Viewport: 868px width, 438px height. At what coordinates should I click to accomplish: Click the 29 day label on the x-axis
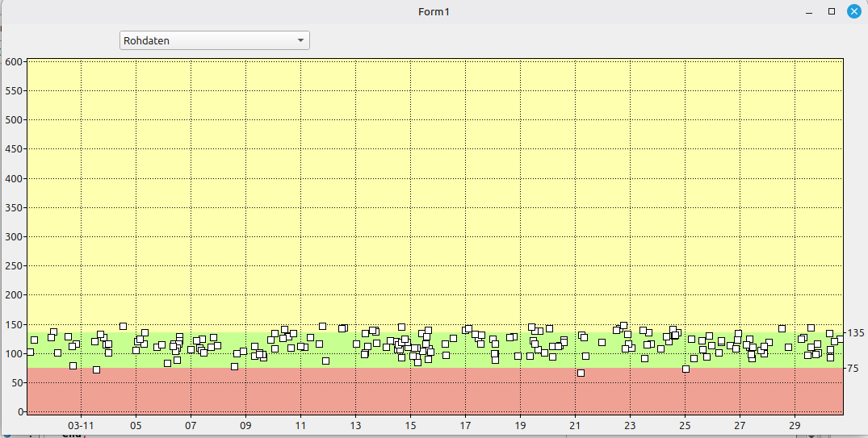coord(795,425)
